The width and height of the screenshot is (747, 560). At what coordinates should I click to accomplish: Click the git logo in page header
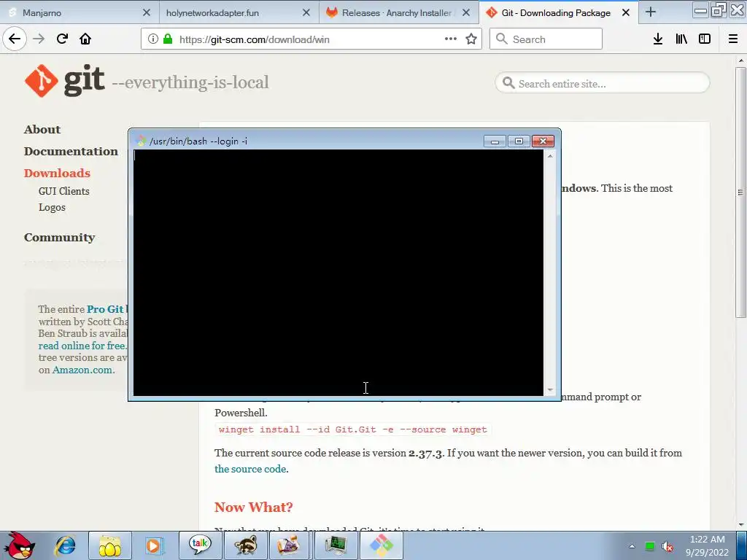point(65,81)
